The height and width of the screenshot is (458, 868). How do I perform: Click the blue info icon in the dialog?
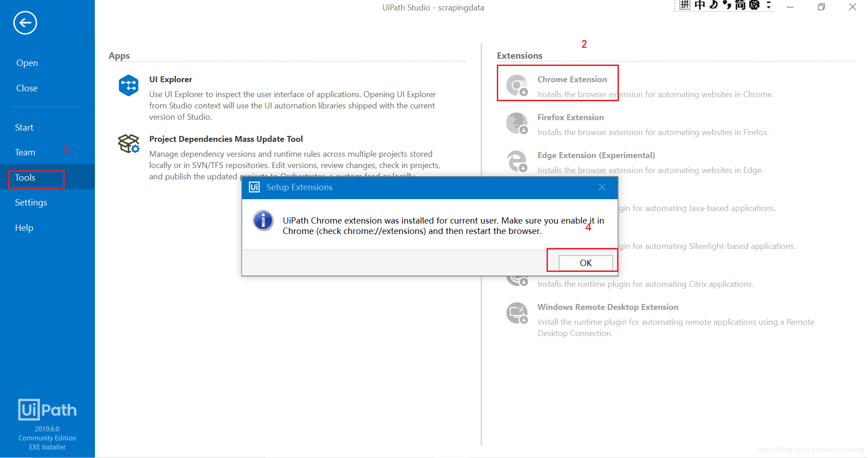[x=263, y=220]
